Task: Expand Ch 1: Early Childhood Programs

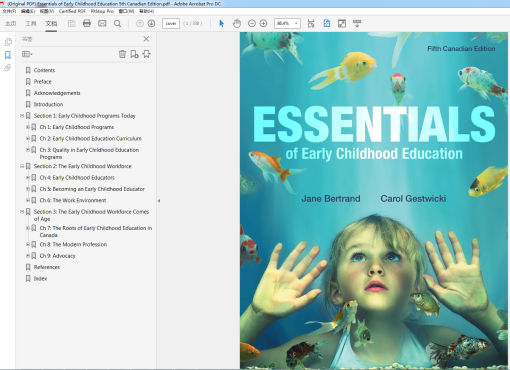Action: [28, 127]
